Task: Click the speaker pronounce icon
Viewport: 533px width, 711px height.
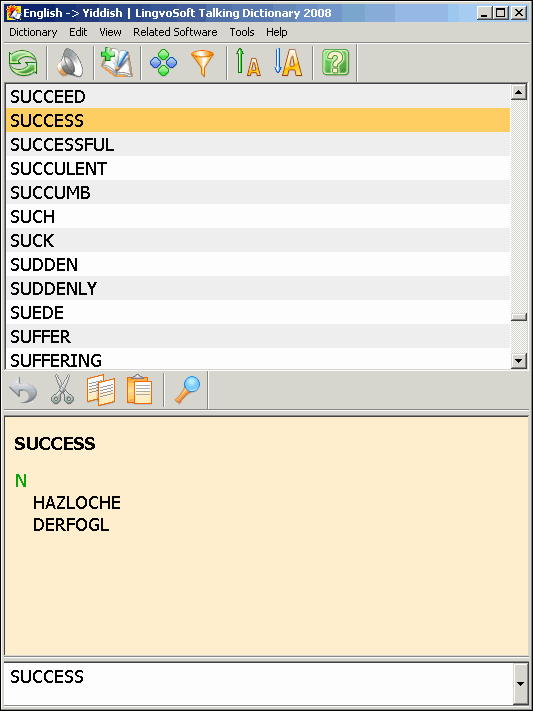Action: (x=70, y=63)
